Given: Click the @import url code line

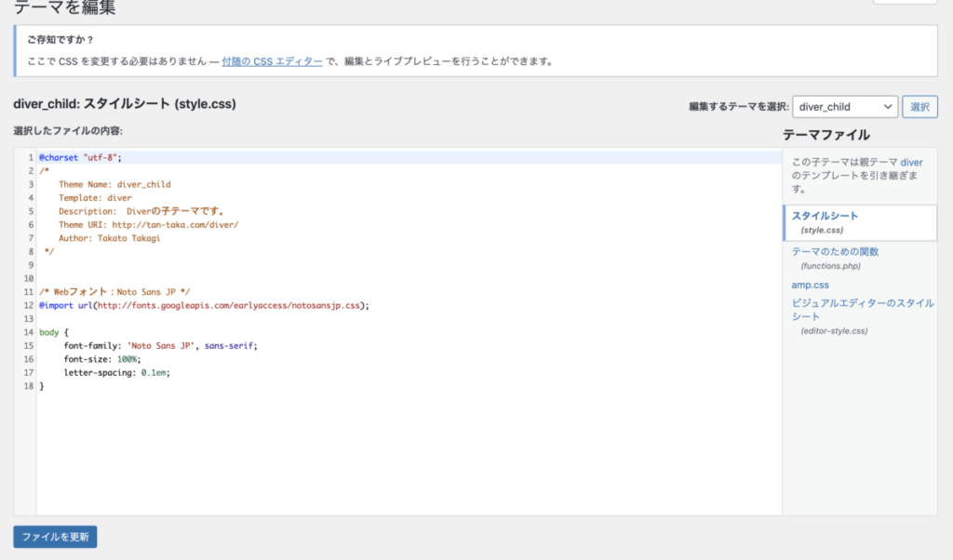Looking at the screenshot, I should tap(204, 305).
